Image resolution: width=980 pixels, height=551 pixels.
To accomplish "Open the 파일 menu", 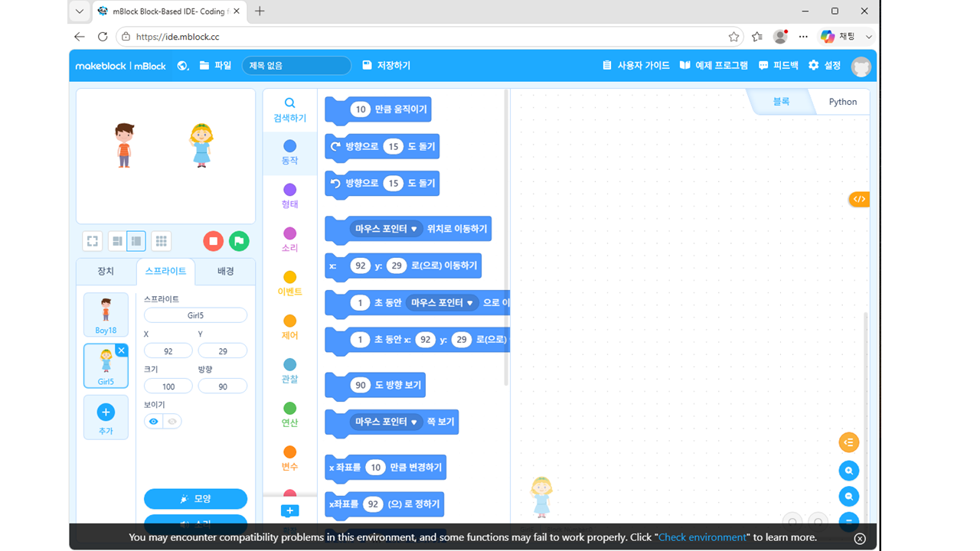I will pos(215,66).
